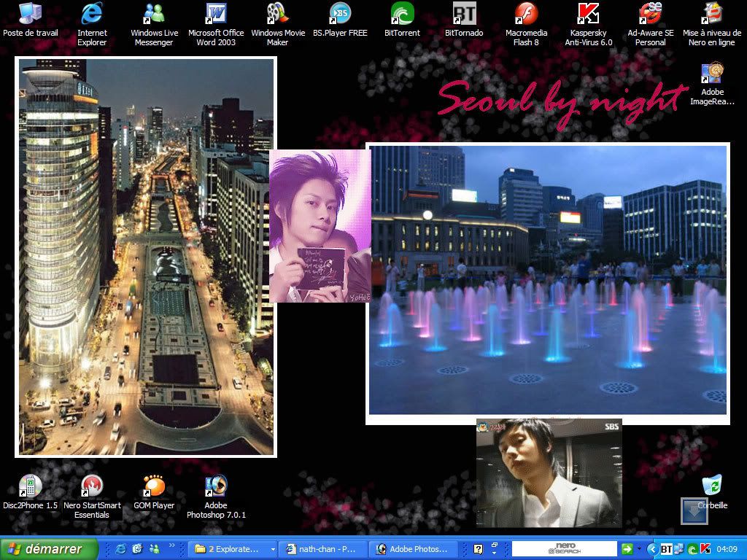Expand hidden quick launch items chevron
The width and height of the screenshot is (747, 560).
(171, 545)
